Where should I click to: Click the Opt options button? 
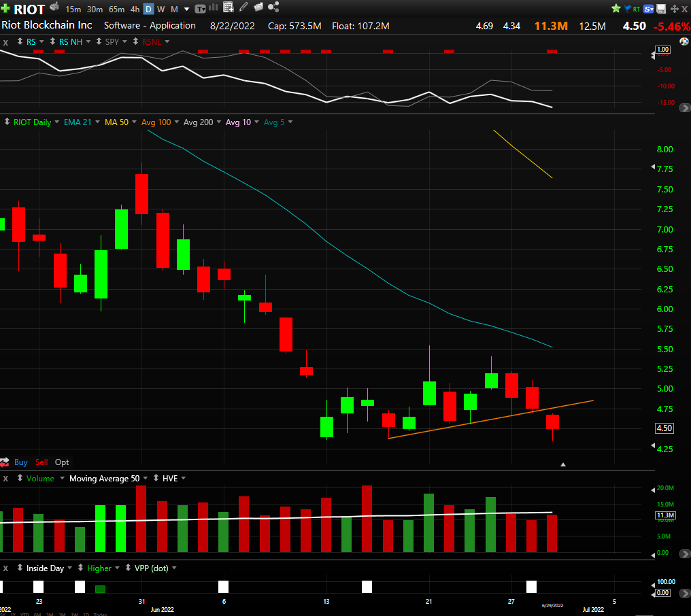62,462
